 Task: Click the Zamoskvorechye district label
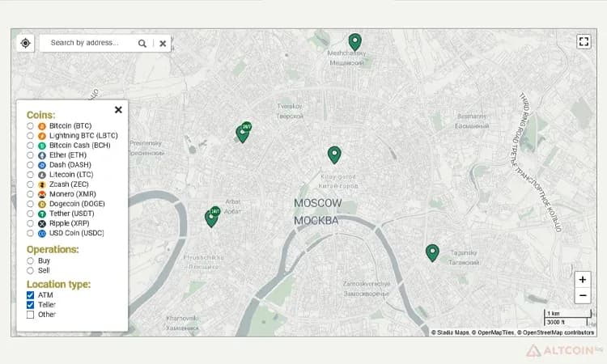367,284
